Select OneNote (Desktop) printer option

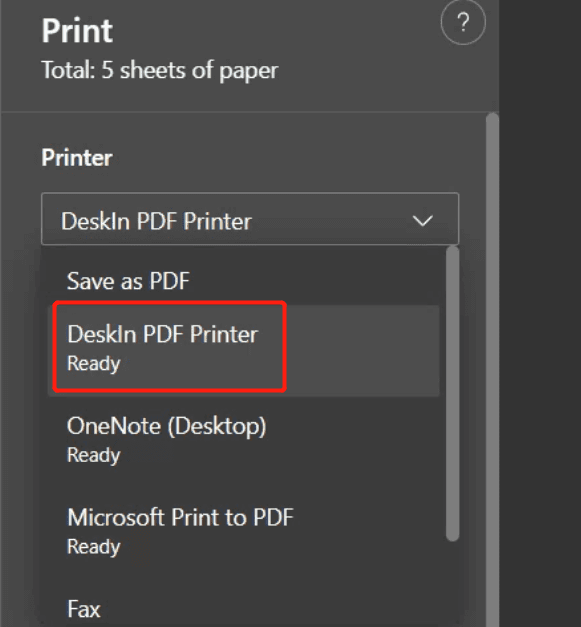point(243,440)
